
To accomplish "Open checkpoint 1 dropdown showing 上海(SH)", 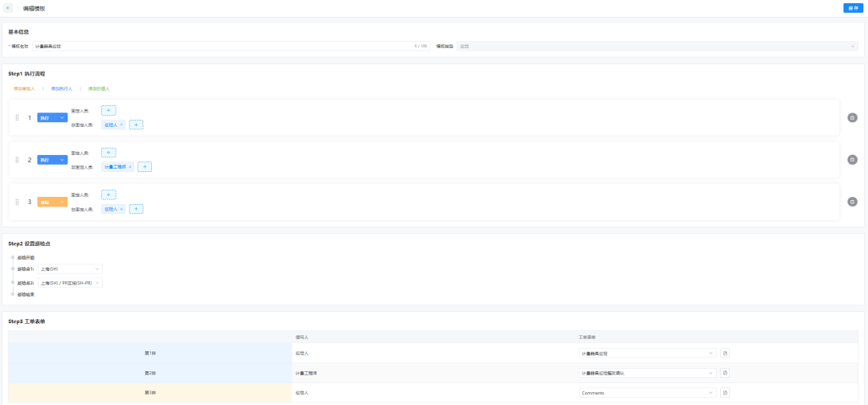I will click(70, 269).
